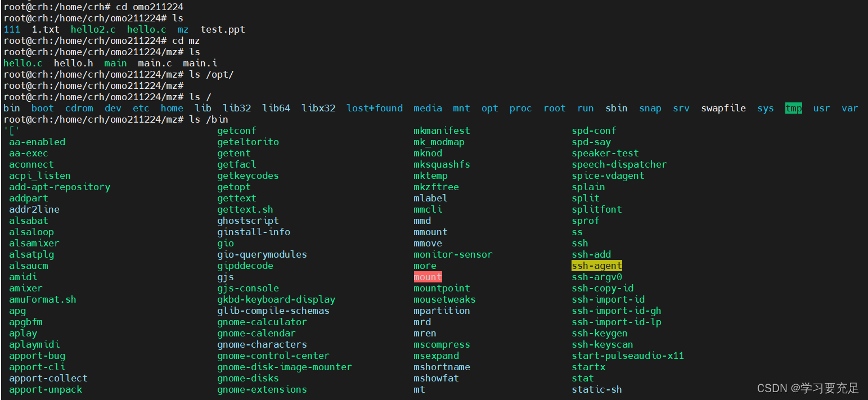Image resolution: width=868 pixels, height=400 pixels.
Task: Select the mz directory name
Action: click(182, 29)
